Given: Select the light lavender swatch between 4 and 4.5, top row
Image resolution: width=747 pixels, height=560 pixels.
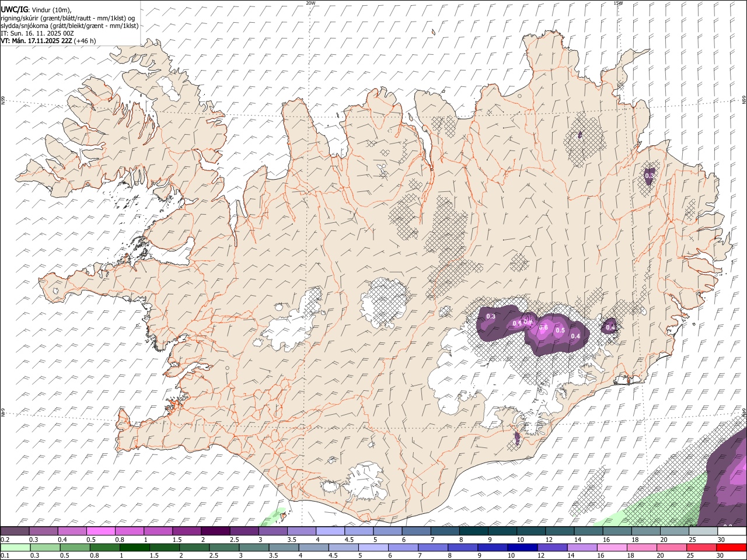Looking at the screenshot, I should pos(330,531).
